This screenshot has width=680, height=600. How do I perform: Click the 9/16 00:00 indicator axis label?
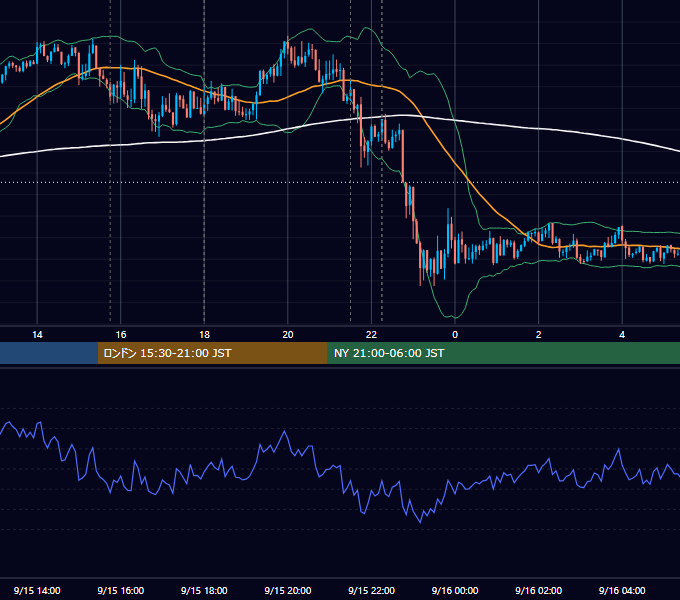point(455,590)
